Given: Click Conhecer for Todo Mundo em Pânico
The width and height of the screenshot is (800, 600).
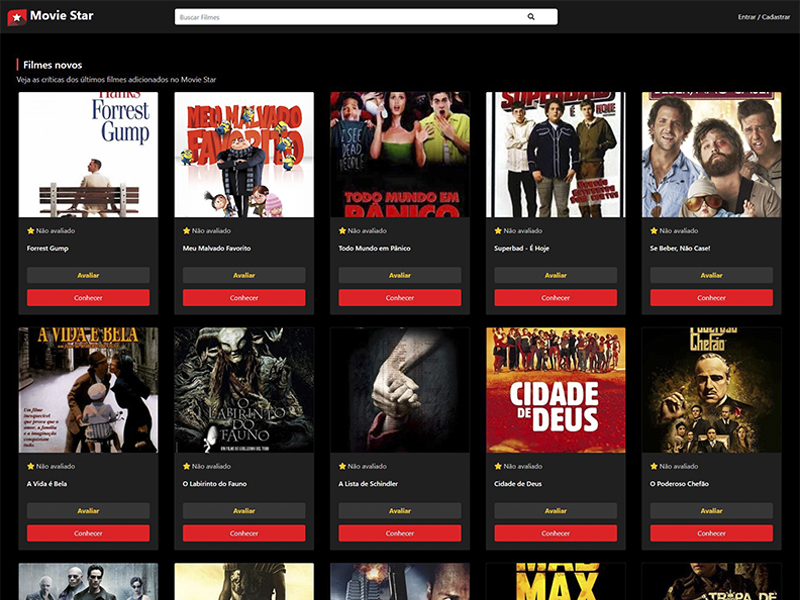Looking at the screenshot, I should pyautogui.click(x=400, y=297).
